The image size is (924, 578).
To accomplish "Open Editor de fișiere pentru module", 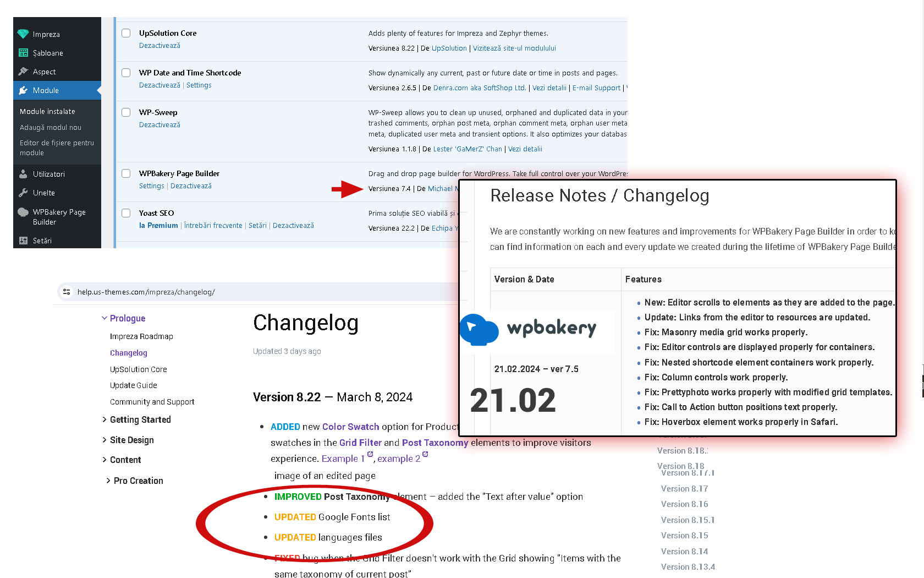I will tap(57, 148).
